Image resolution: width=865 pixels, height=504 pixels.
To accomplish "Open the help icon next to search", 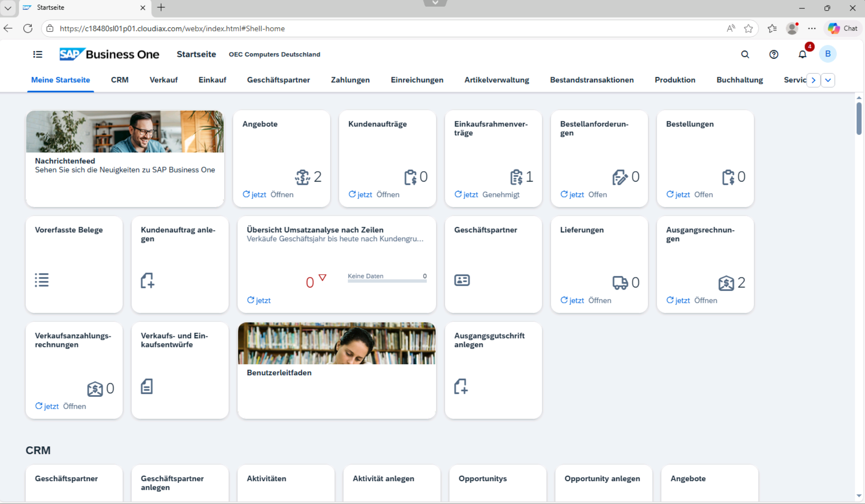I will click(774, 54).
